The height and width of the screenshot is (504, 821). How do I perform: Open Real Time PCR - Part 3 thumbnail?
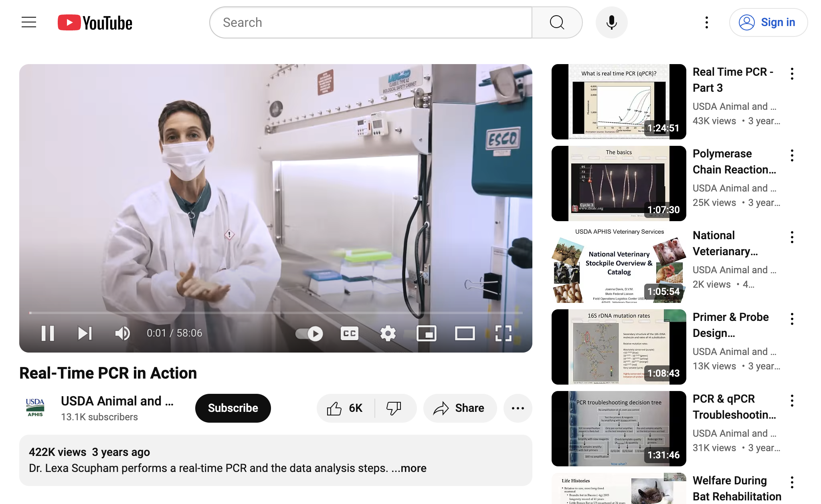pyautogui.click(x=619, y=102)
